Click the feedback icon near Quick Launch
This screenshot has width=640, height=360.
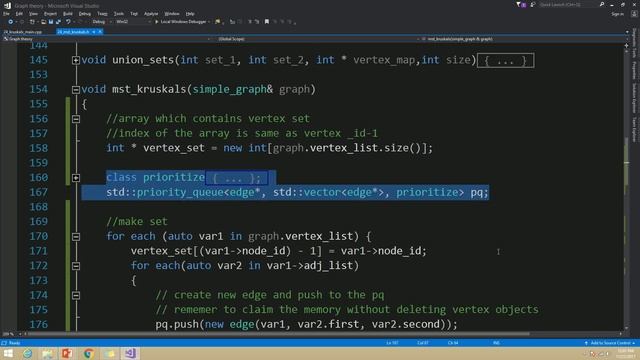[533, 4]
